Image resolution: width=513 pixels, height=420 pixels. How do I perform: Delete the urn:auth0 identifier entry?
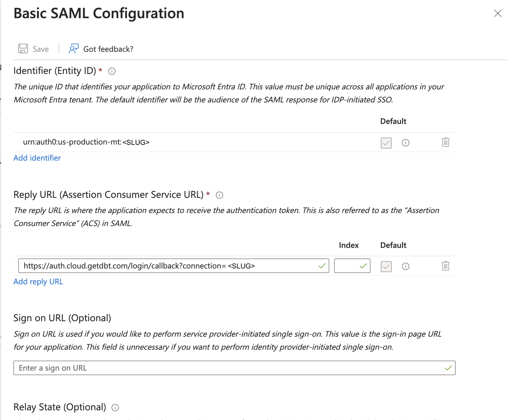[445, 142]
